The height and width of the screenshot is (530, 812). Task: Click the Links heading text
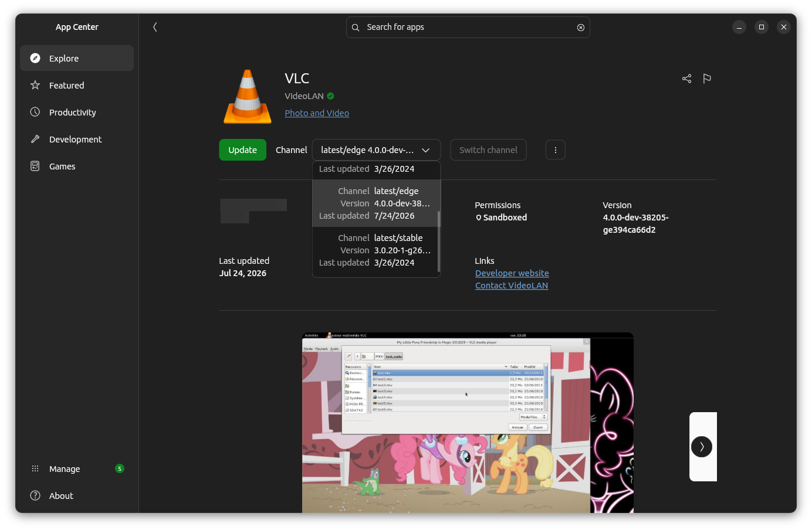click(x=485, y=261)
